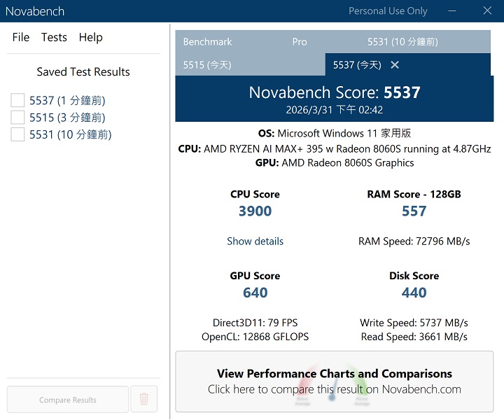Open the File menu
Image resolution: width=504 pixels, height=420 pixels.
[x=21, y=38]
